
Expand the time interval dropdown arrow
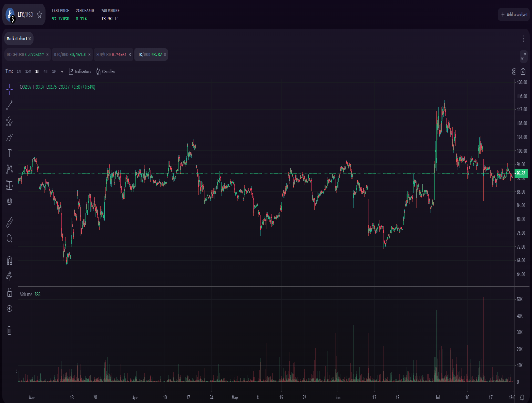tap(62, 71)
